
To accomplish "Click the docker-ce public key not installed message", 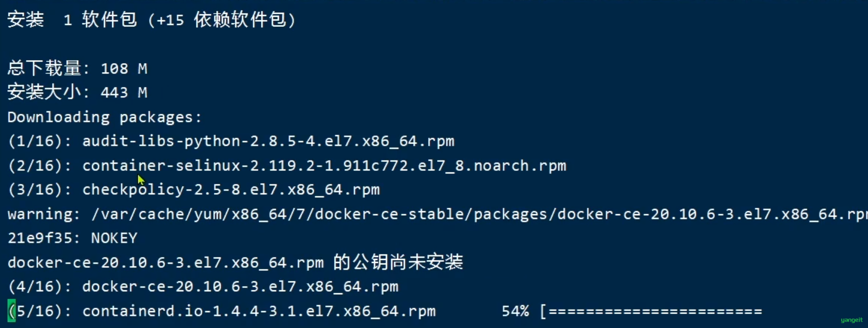I will [235, 262].
